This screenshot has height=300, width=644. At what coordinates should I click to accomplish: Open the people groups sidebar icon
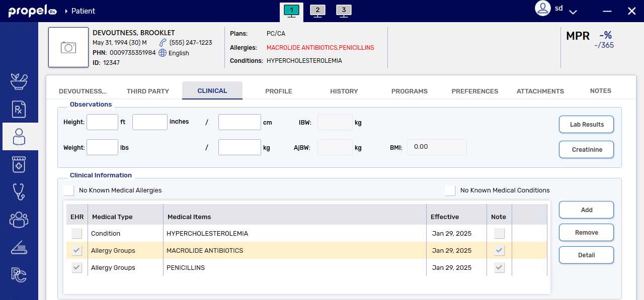tap(19, 220)
